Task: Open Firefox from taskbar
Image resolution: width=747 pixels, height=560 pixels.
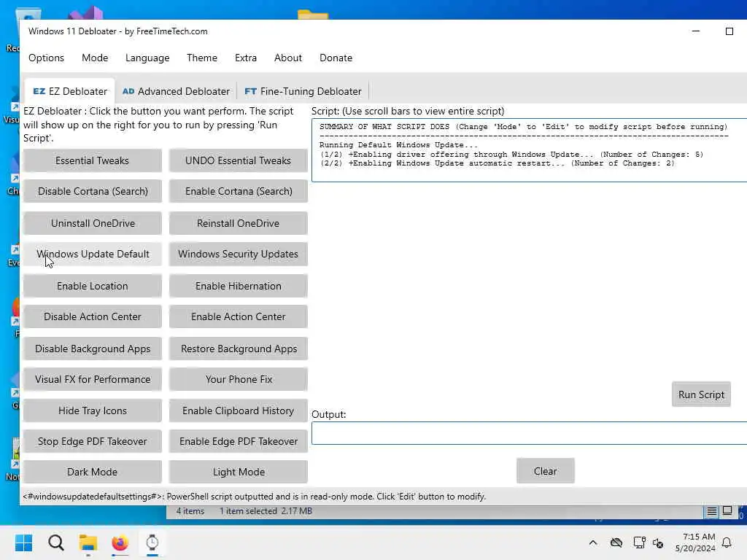Action: [120, 542]
